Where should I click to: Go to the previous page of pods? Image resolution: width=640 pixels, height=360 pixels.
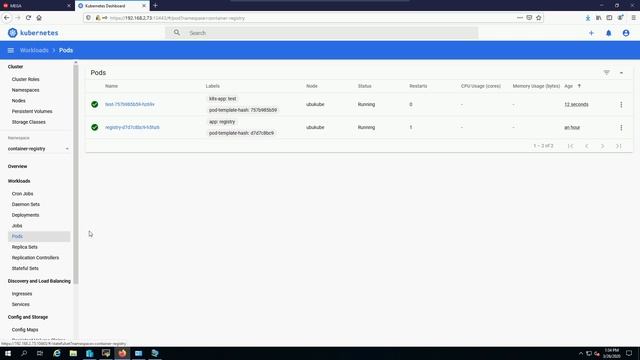coord(587,146)
